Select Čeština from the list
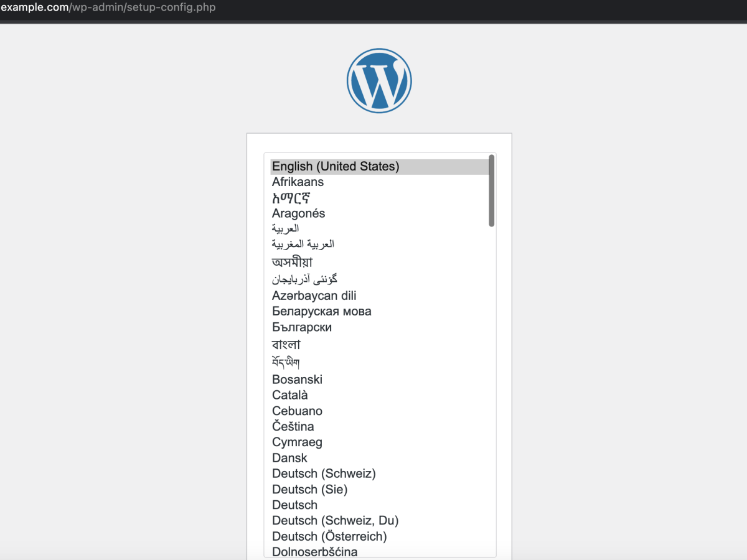The height and width of the screenshot is (560, 747). pos(380,427)
